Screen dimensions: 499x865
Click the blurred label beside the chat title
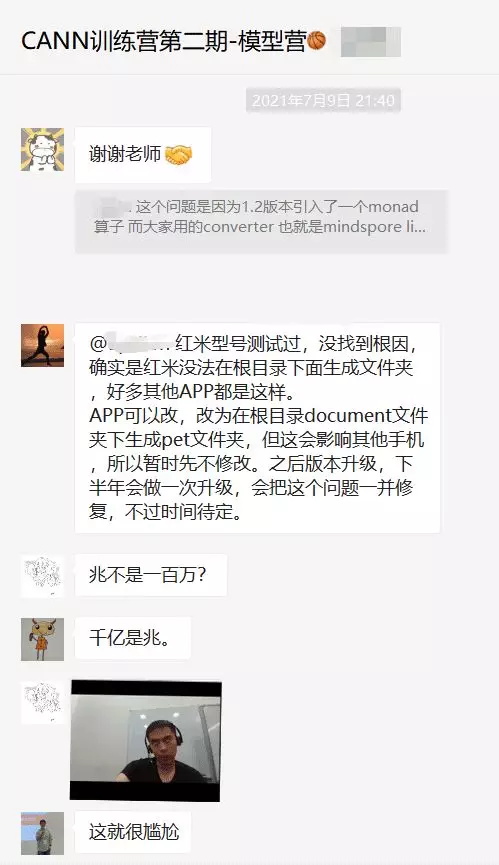click(371, 41)
